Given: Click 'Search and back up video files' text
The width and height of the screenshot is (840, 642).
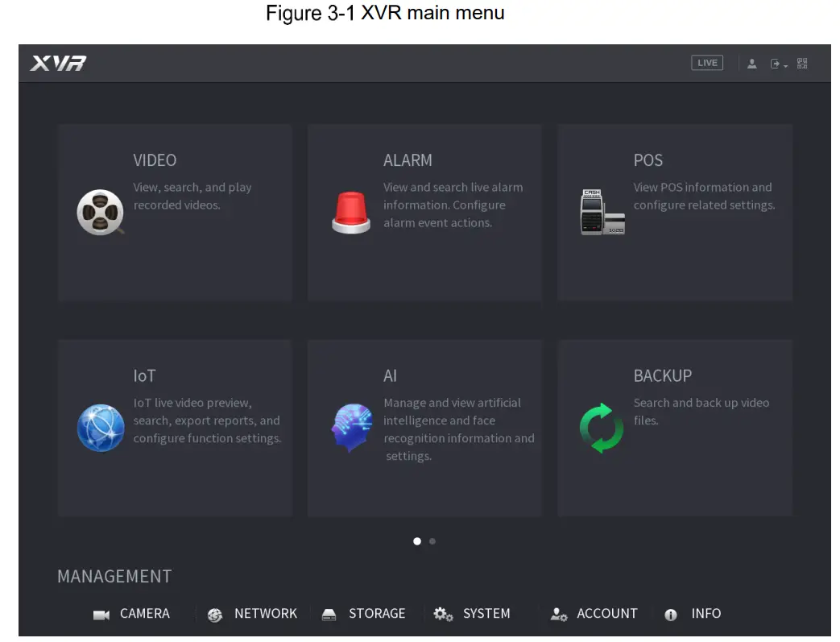Looking at the screenshot, I should [701, 412].
